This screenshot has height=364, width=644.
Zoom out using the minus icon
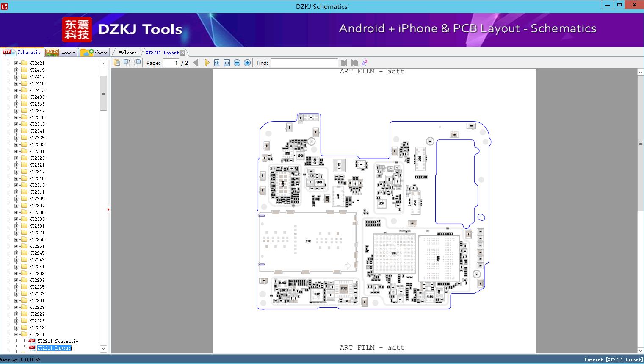(237, 62)
